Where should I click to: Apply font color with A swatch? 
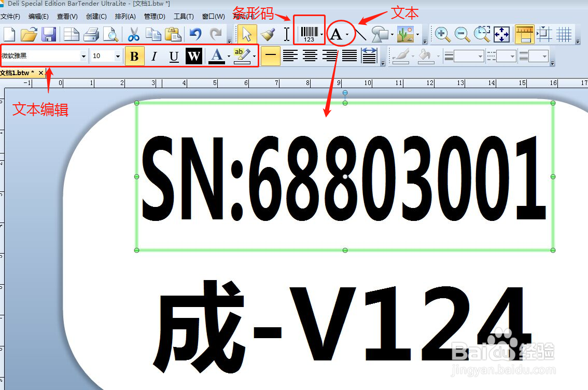point(217,56)
